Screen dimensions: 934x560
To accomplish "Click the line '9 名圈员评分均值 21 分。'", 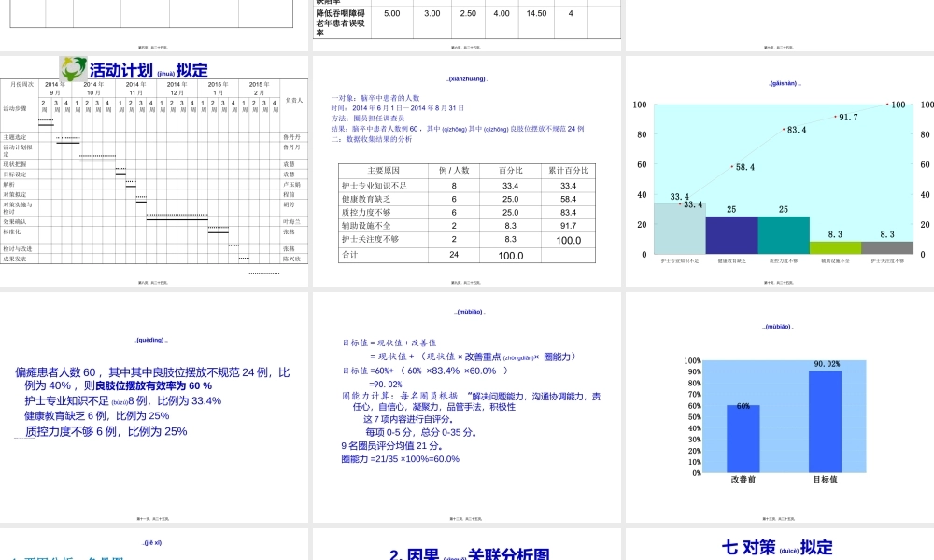I will point(392,446).
